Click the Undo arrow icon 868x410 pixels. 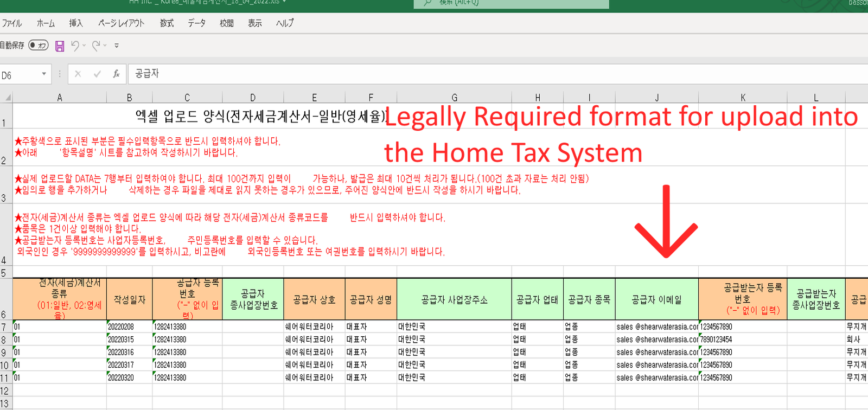(x=75, y=46)
